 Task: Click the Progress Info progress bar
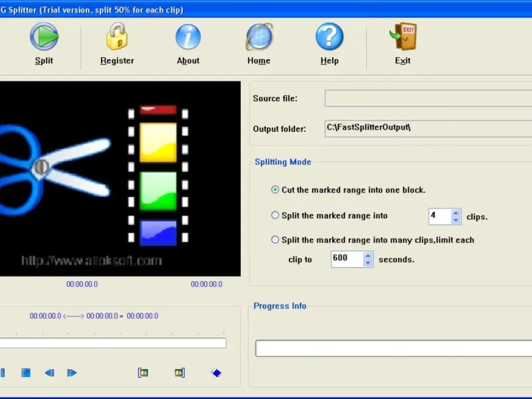click(x=394, y=348)
